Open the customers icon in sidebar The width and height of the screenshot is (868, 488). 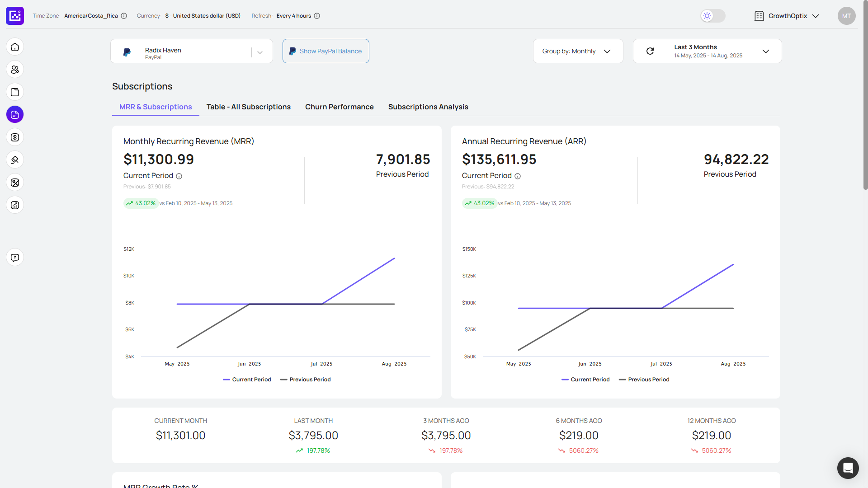(15, 70)
